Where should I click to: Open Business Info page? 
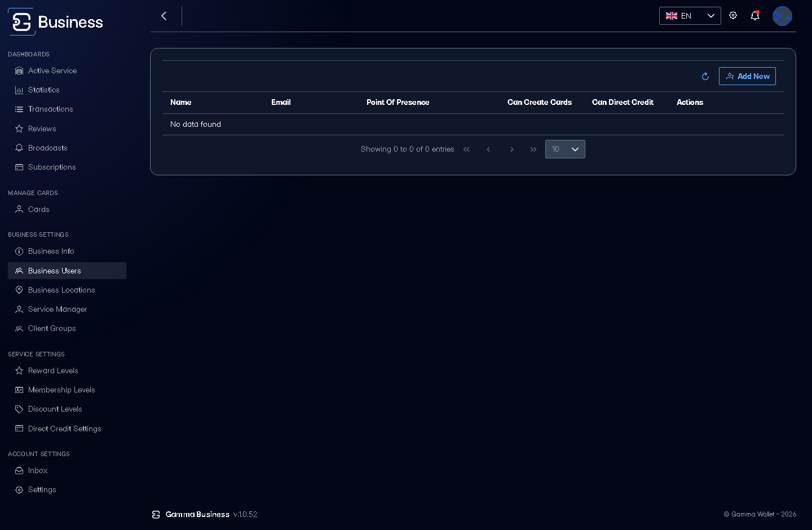(x=67, y=251)
